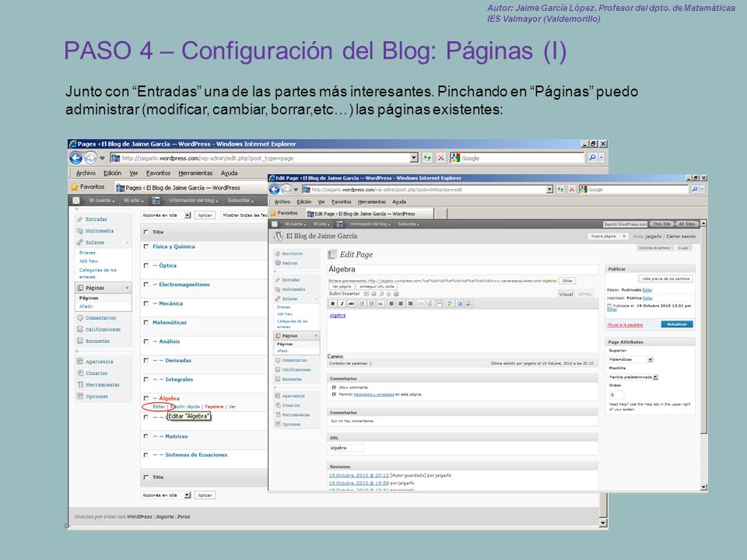Image resolution: width=747 pixels, height=560 pixels.
Task: Toggle top Title select-all checkbox
Action: [146, 232]
